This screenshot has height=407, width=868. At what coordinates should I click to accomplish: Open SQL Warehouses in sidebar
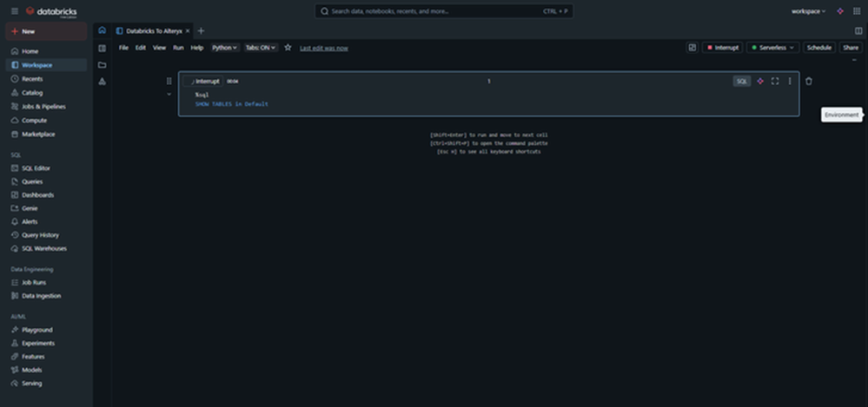pyautogui.click(x=47, y=249)
